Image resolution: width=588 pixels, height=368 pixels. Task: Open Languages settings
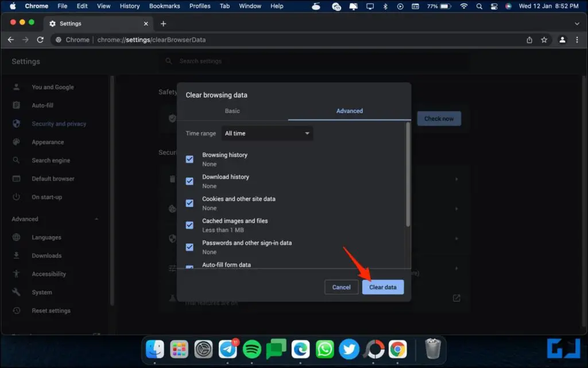point(46,237)
